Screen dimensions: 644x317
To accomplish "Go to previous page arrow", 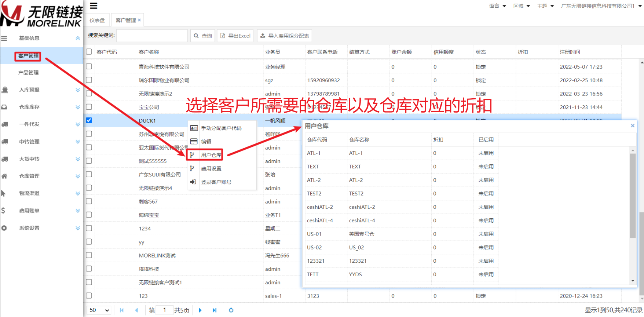I will coord(136,310).
